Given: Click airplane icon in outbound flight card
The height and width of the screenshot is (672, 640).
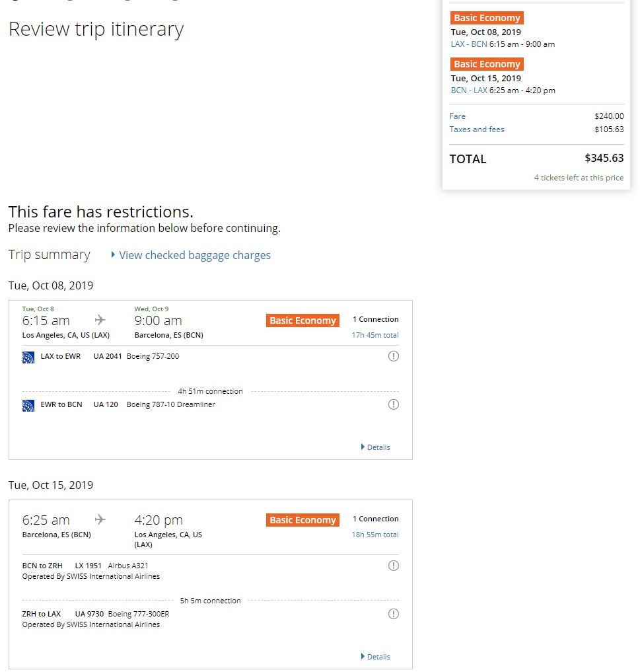Looking at the screenshot, I should (x=100, y=320).
